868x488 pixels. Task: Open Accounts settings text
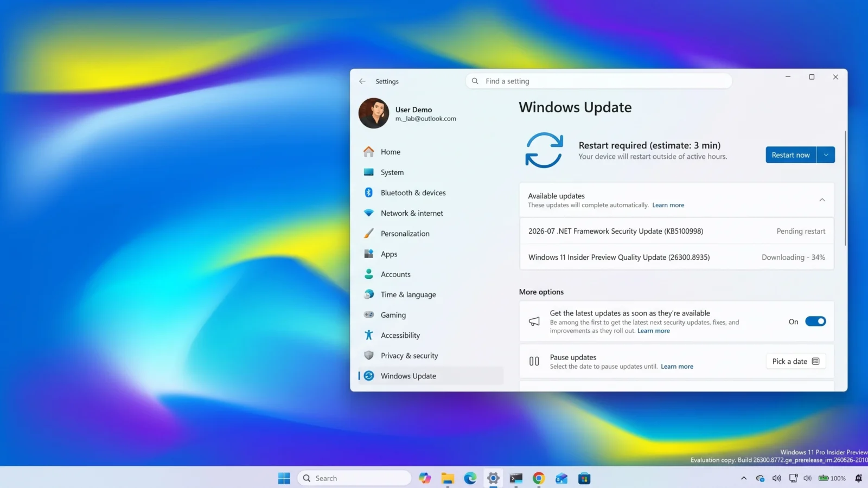(395, 274)
